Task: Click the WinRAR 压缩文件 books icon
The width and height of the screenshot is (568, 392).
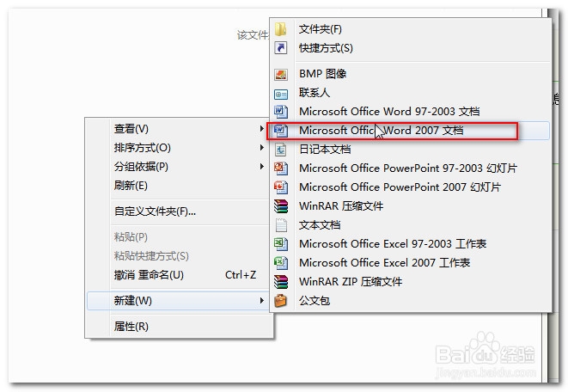Action: tap(281, 206)
